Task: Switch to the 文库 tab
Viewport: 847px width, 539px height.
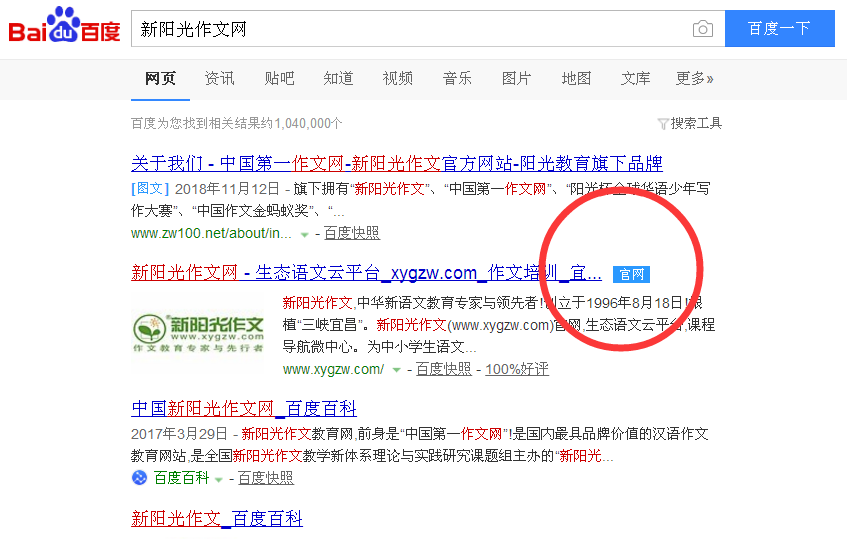Action: (x=635, y=78)
